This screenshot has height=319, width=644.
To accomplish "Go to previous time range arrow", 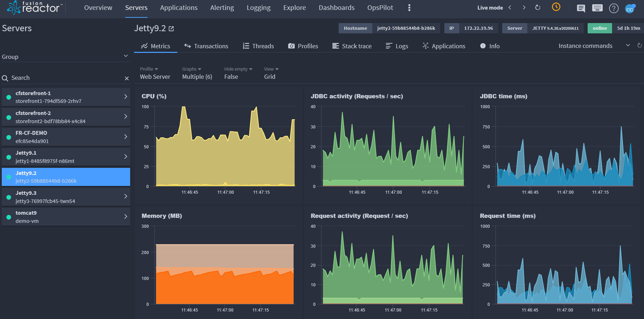I will (510, 7).
